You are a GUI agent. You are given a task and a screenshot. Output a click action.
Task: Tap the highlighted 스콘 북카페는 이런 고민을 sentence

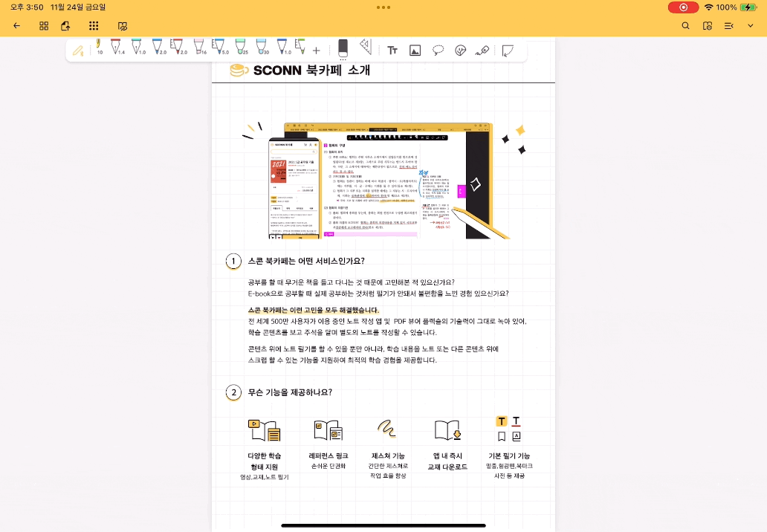[314, 310]
